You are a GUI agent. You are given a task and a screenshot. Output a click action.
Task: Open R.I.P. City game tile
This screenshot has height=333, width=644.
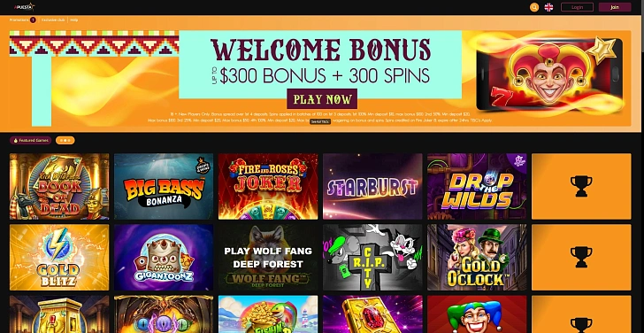pyautogui.click(x=372, y=258)
